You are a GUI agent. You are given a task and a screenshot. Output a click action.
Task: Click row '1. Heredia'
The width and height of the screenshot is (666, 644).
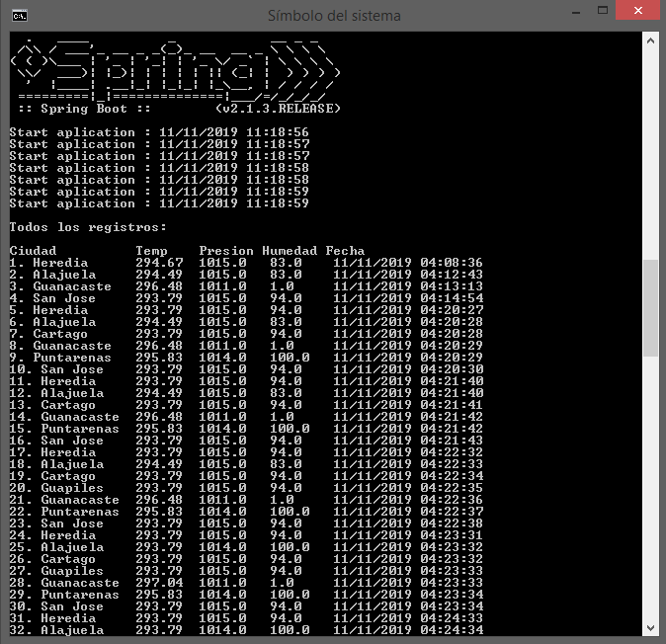pos(246,263)
